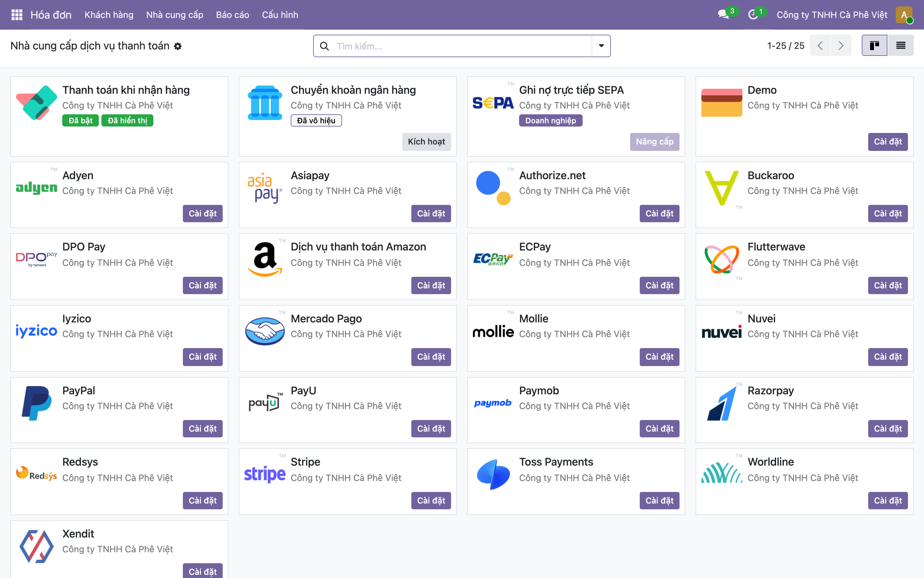Go to previous page arrow
The width and height of the screenshot is (924, 578).
point(820,46)
